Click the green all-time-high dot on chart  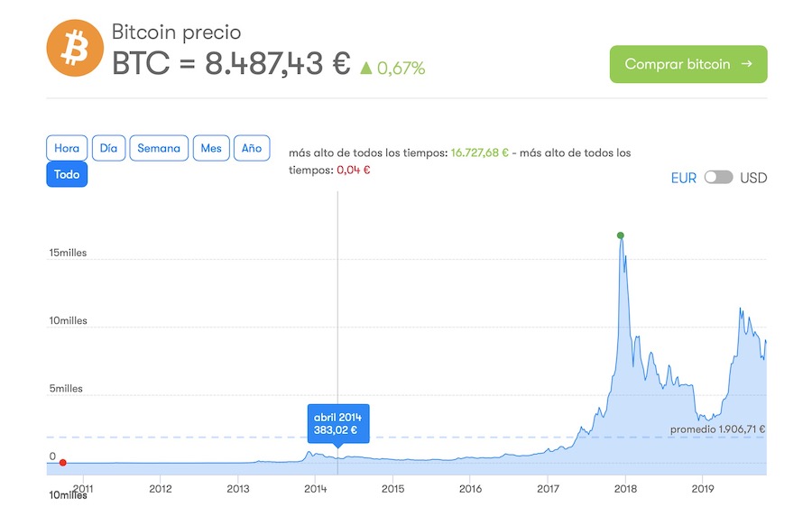[x=621, y=235]
